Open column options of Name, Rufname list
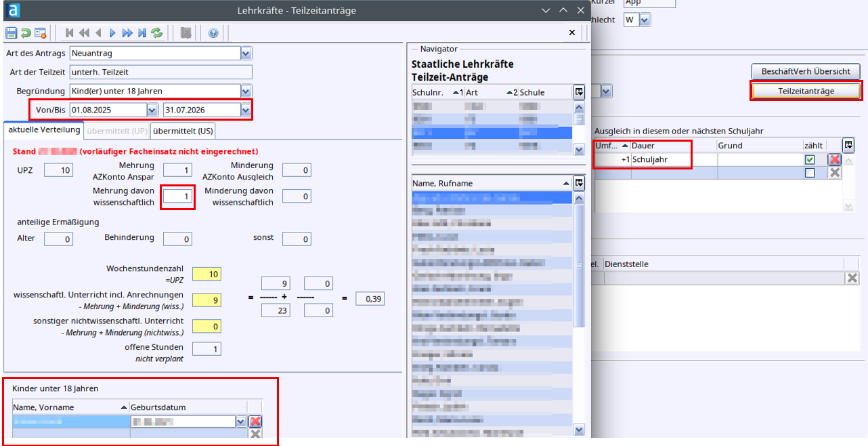 [x=579, y=183]
